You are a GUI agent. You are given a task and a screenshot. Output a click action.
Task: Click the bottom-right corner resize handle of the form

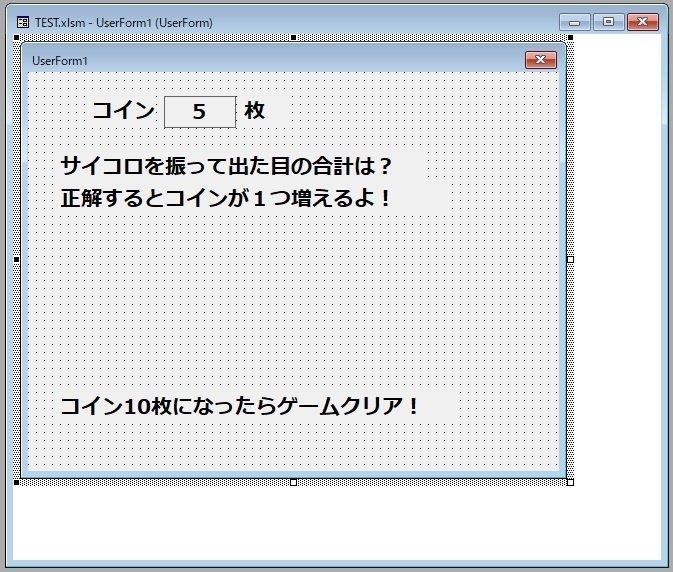[570, 483]
